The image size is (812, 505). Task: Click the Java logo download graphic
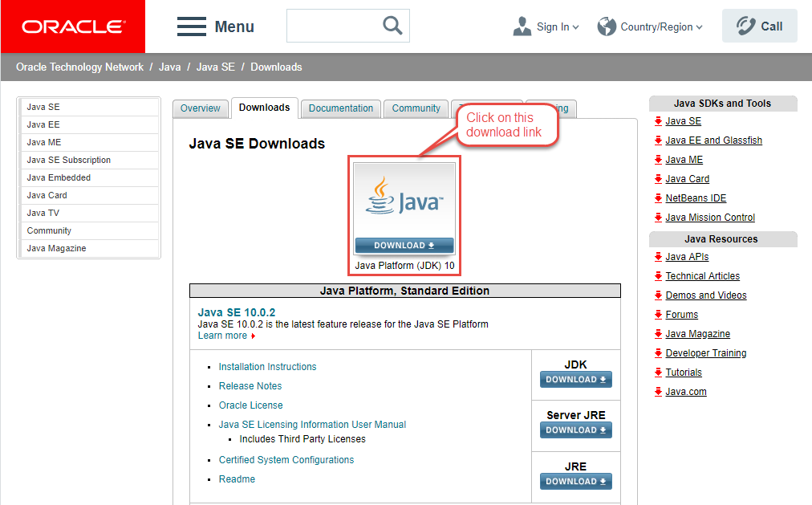(404, 197)
